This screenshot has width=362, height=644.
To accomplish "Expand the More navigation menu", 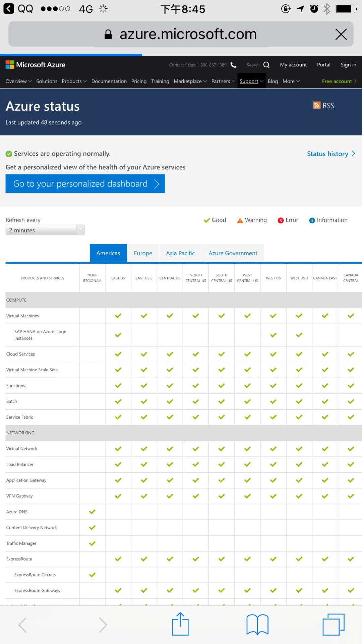I will pos(291,81).
